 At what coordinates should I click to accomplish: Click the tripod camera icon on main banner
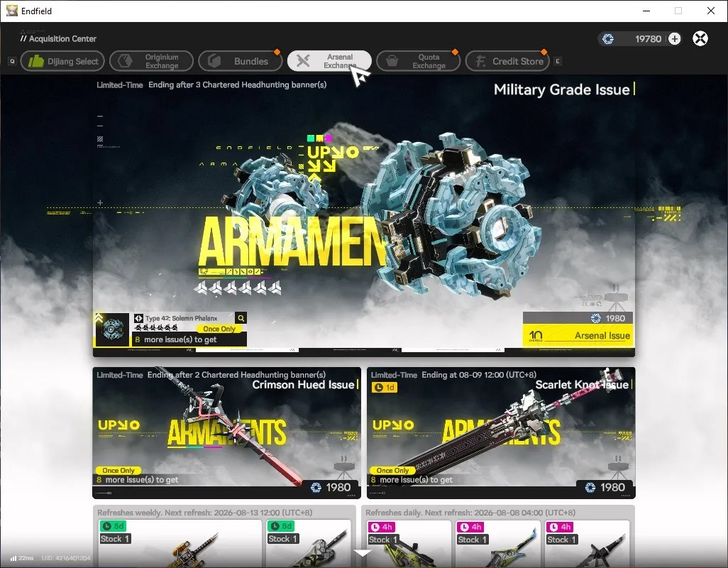(x=616, y=299)
